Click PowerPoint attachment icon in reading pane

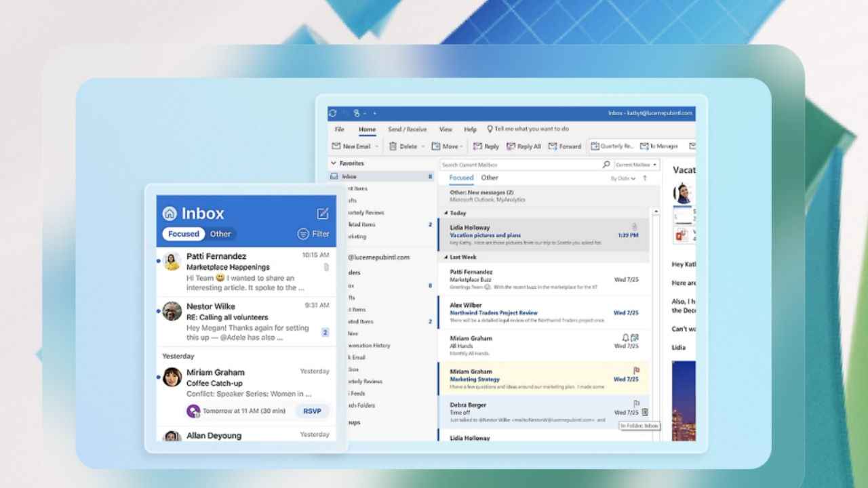click(x=681, y=236)
